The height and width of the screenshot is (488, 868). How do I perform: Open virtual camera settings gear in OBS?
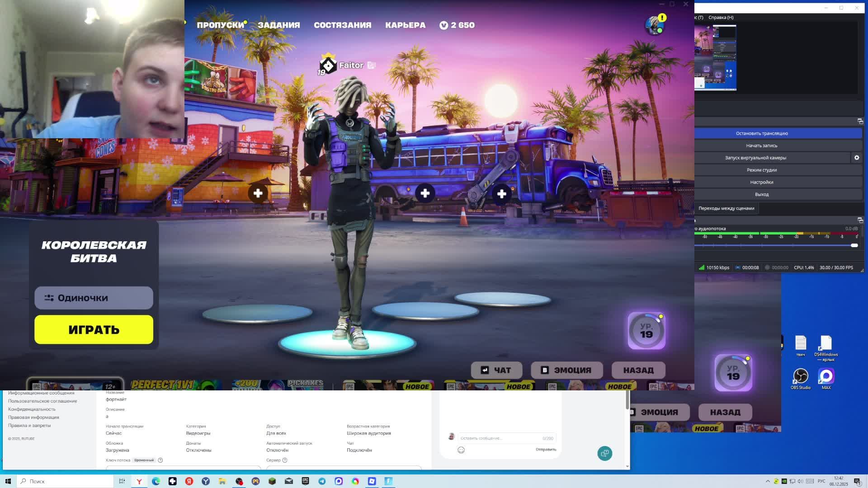click(856, 158)
